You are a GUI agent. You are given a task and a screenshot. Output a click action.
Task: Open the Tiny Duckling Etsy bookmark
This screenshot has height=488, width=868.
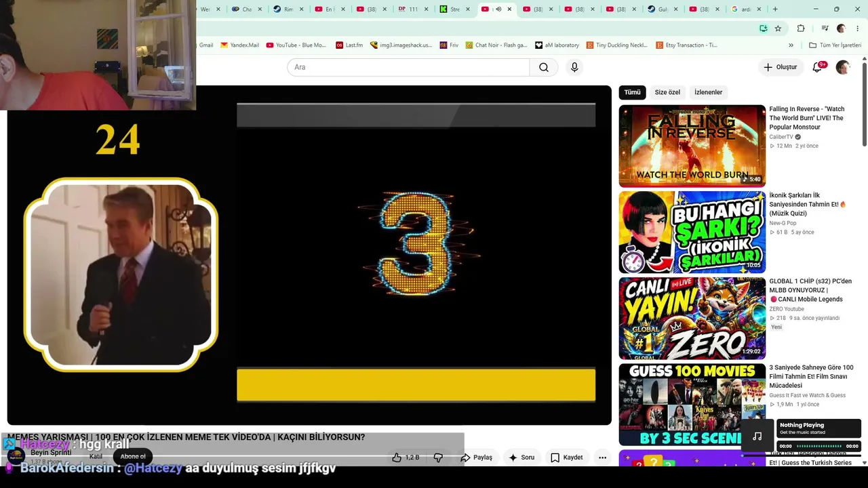617,45
